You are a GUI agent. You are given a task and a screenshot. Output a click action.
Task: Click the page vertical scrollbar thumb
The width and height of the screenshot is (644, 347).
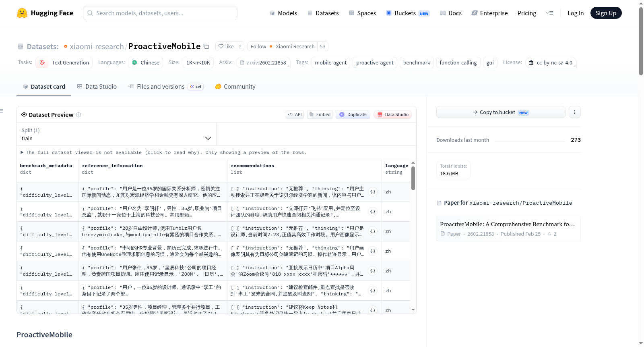pos(641,40)
